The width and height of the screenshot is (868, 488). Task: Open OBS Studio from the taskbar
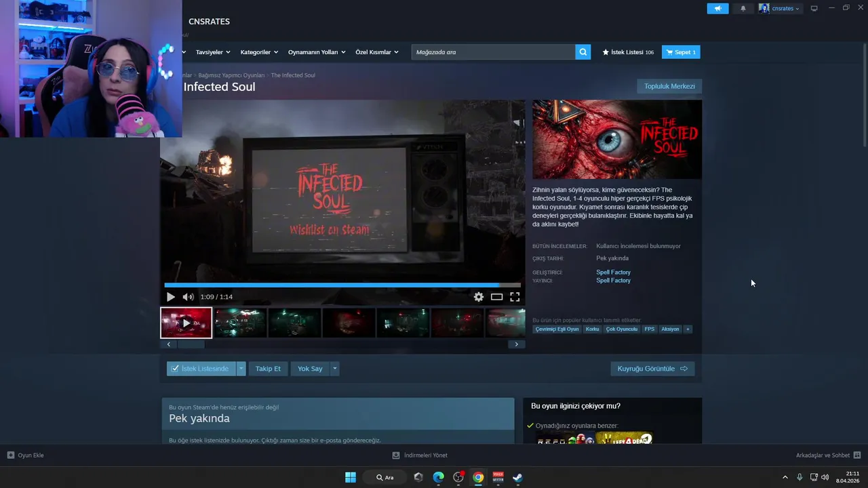[x=458, y=477]
